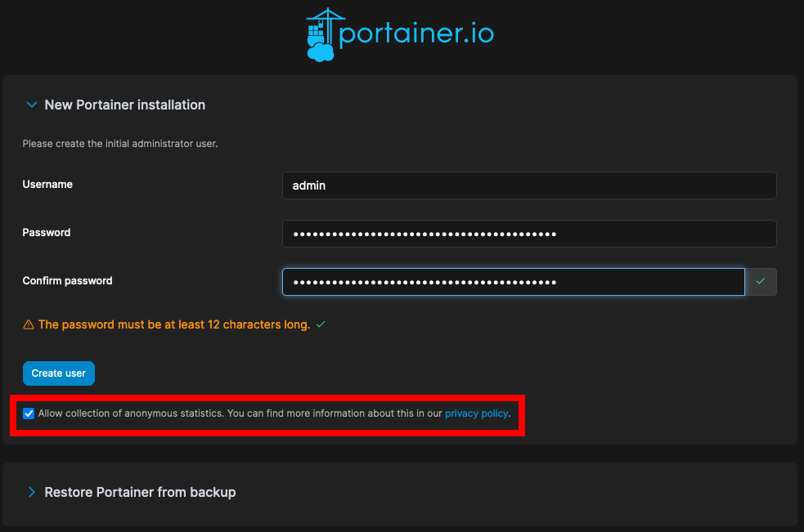Uncheck Allow collection of anonymous statistics

coord(29,414)
